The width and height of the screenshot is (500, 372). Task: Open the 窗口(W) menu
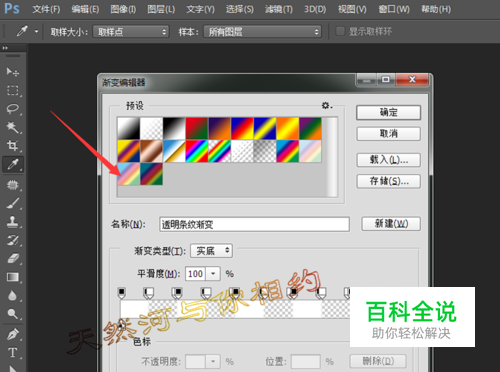[x=394, y=9]
